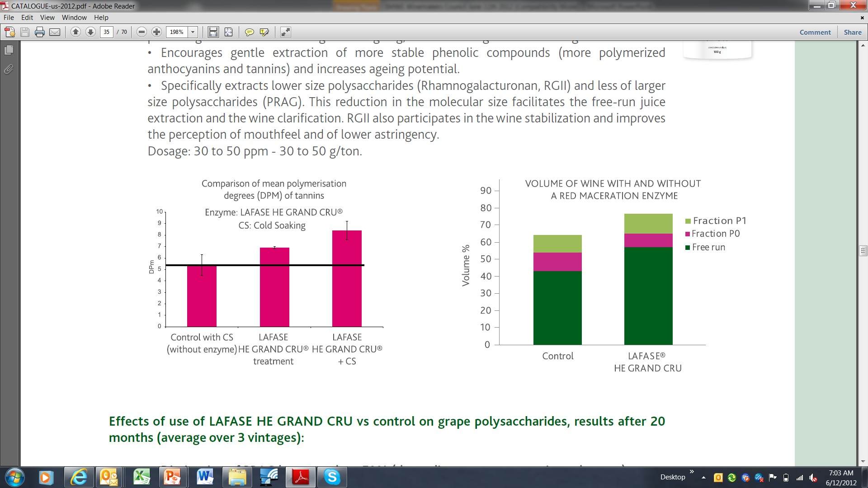Select the highlight text tool
Image resolution: width=868 pixels, height=488 pixels.
coord(264,32)
